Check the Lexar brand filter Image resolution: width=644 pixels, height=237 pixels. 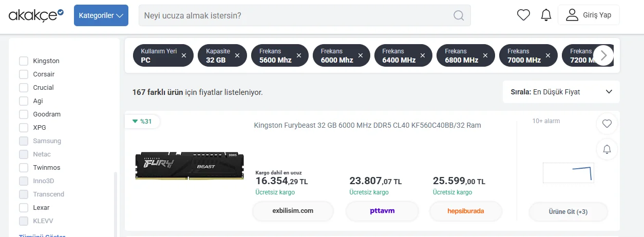pyautogui.click(x=24, y=208)
